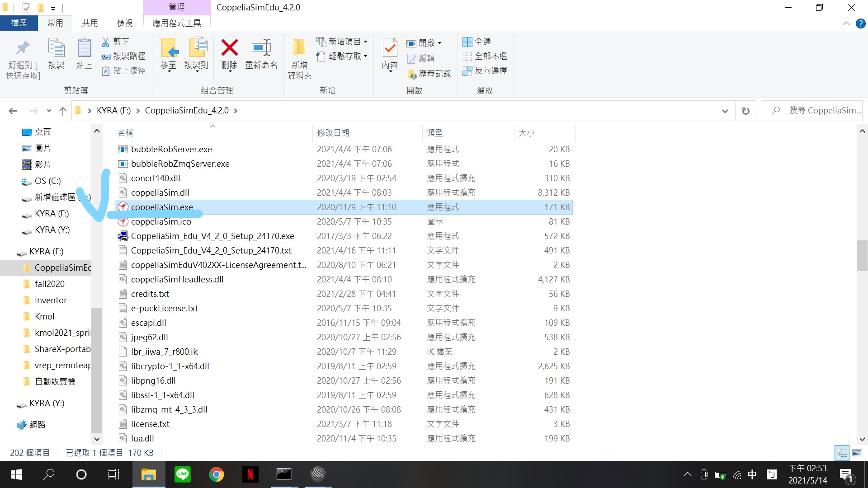
Task: Click the Copy (複製) ribbon icon
Action: pyautogui.click(x=56, y=54)
